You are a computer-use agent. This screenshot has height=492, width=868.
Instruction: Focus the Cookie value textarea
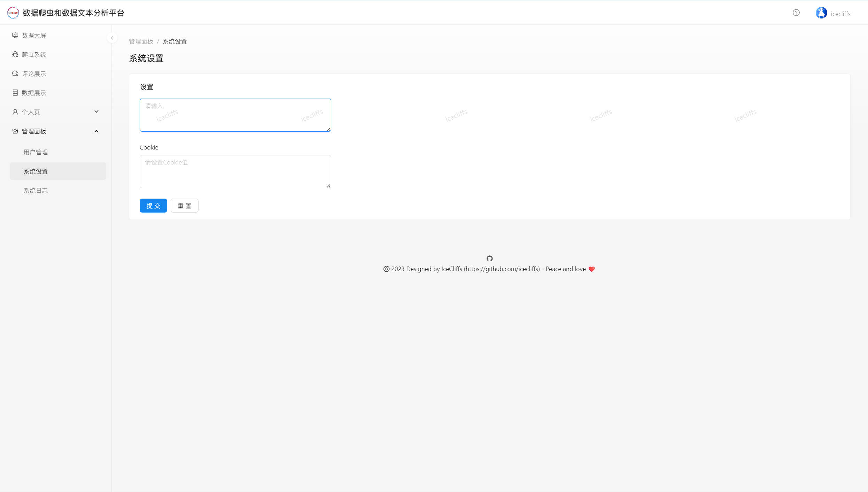pyautogui.click(x=235, y=171)
